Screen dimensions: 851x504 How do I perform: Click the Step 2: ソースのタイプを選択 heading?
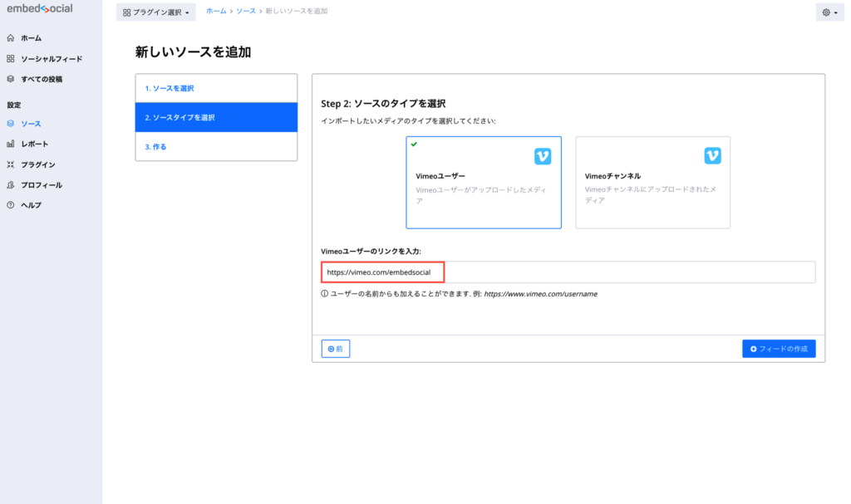[383, 103]
